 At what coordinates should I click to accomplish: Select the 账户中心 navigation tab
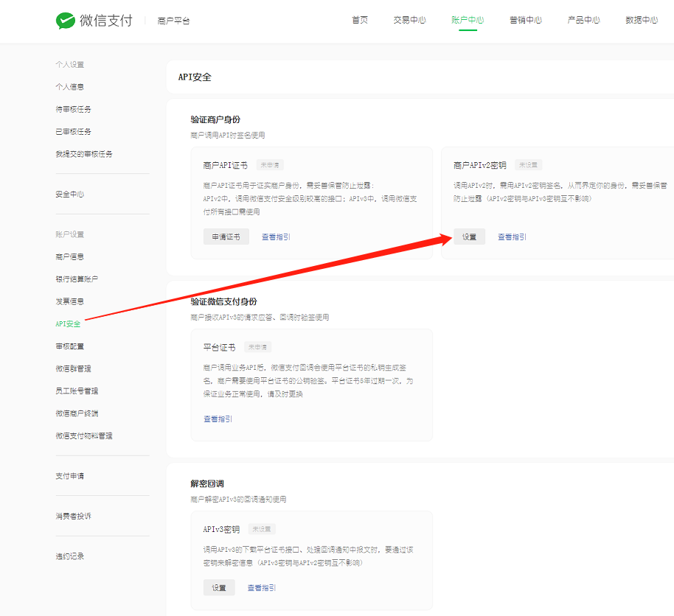tap(468, 20)
